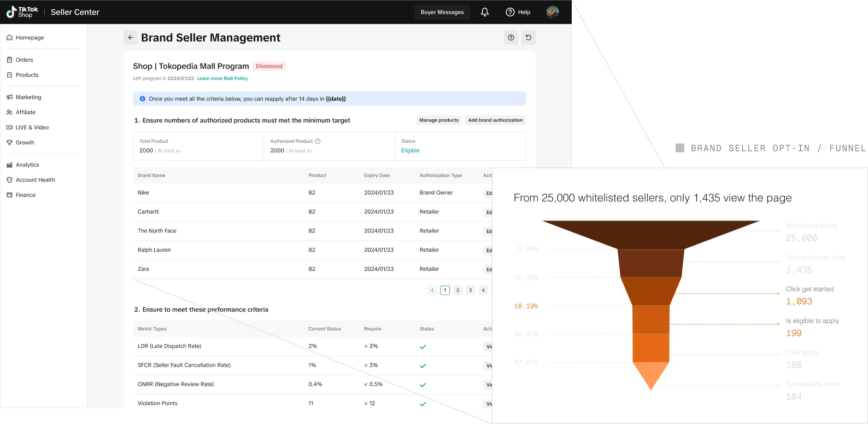This screenshot has height=424, width=868.
Task: Open Buyer Messages
Action: (x=442, y=12)
